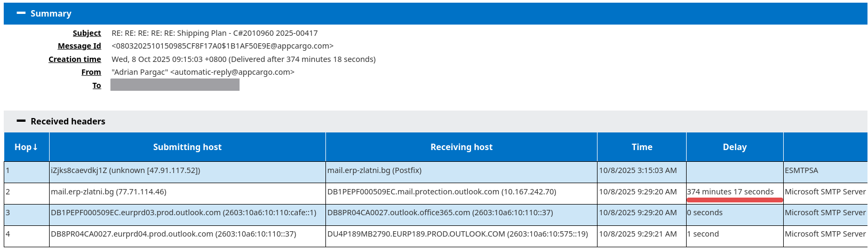Click the Message Id label

tap(79, 46)
